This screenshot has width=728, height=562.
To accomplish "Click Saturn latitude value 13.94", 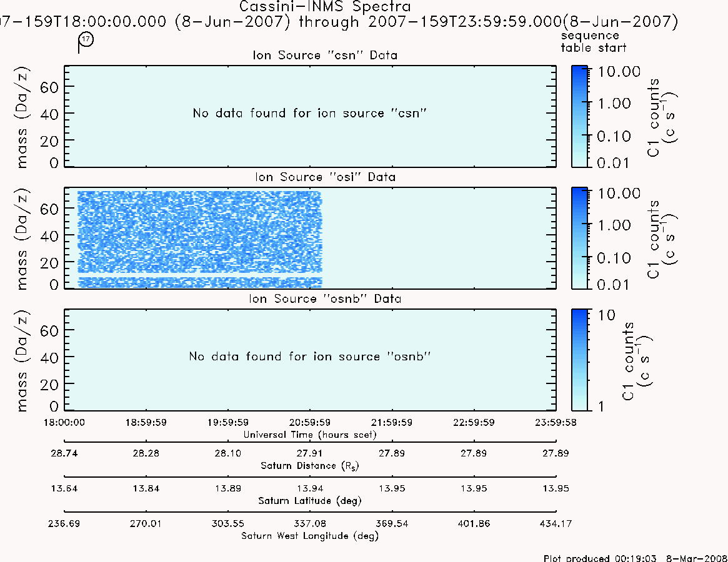I will pos(310,488).
